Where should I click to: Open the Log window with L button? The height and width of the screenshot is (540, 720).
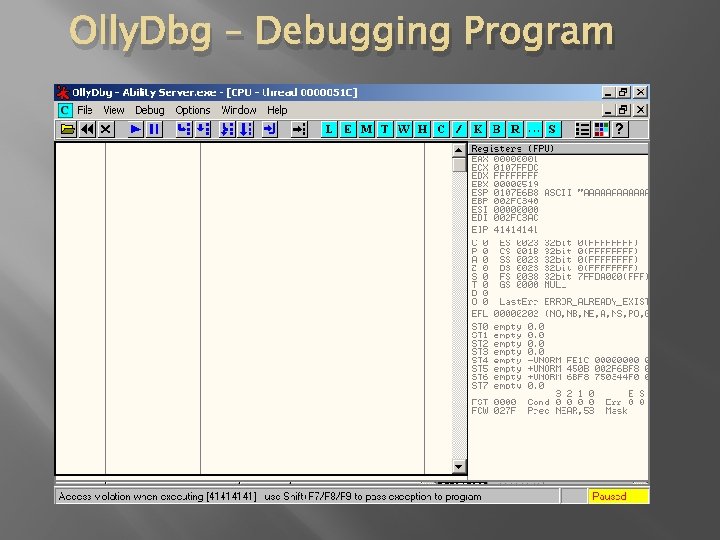(329, 129)
